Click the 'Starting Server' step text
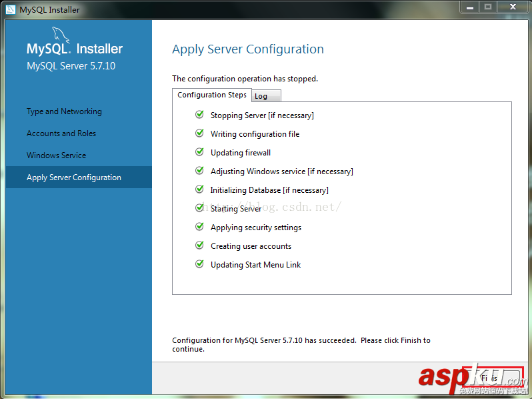532x399 pixels. point(236,208)
